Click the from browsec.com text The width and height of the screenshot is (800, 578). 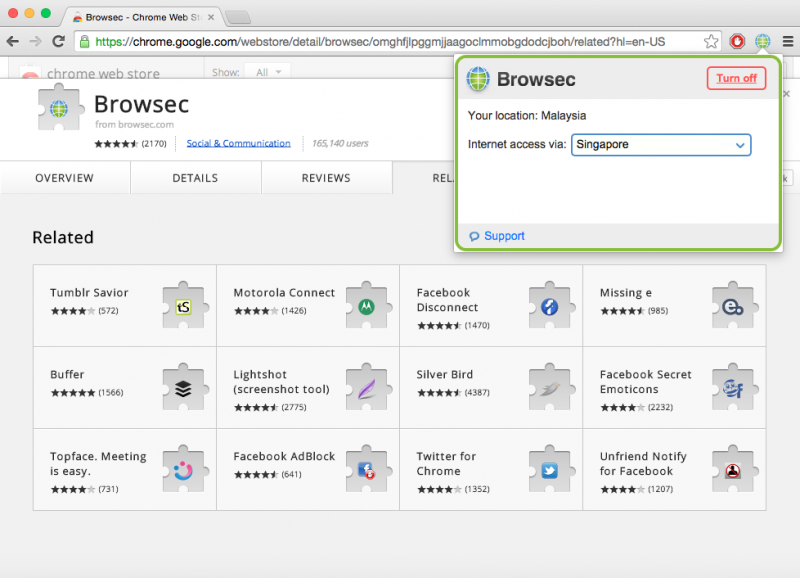pyautogui.click(x=134, y=124)
